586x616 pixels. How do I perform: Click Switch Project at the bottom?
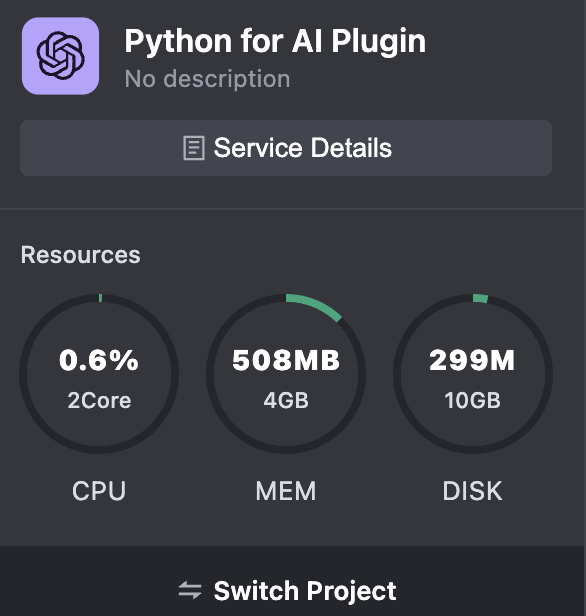coord(287,590)
